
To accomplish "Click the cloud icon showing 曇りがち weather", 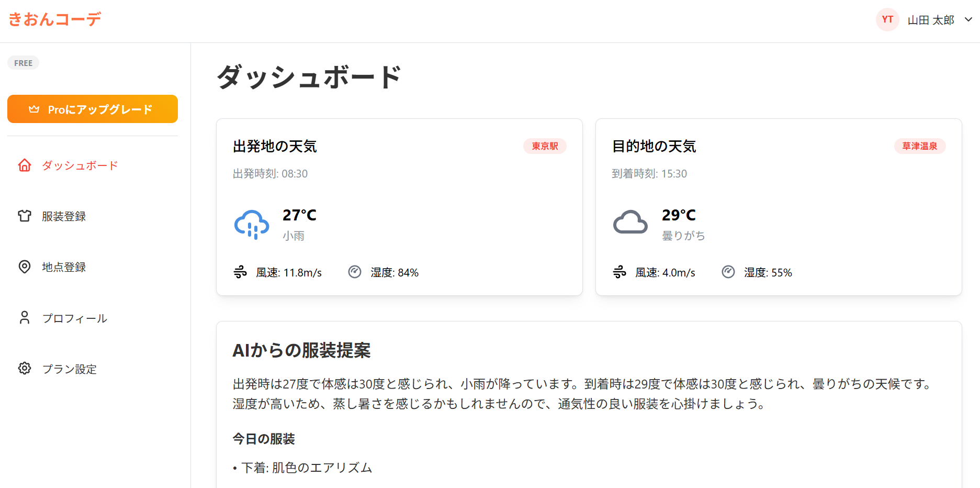I will coord(630,223).
